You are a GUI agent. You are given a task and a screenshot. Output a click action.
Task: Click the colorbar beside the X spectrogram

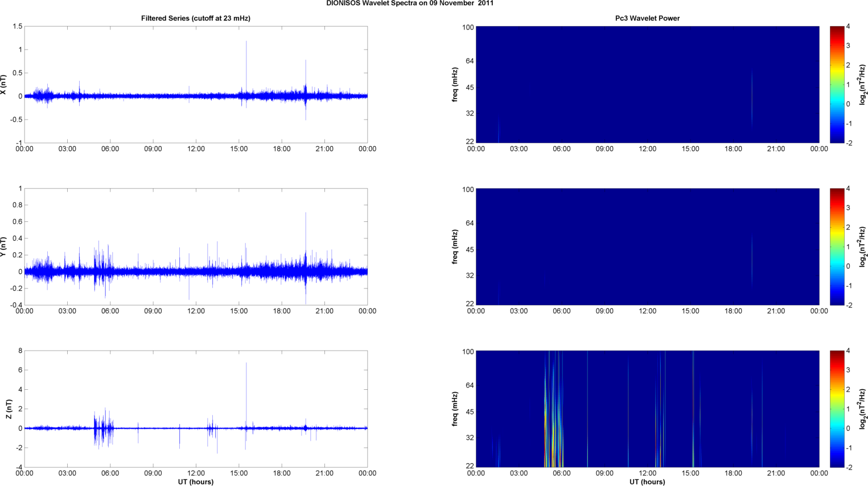pos(837,84)
